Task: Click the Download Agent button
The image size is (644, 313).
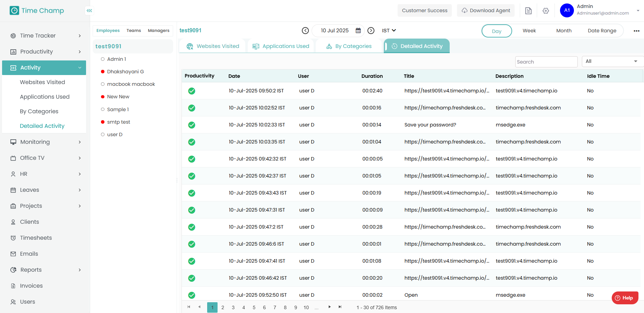Action: [485, 10]
